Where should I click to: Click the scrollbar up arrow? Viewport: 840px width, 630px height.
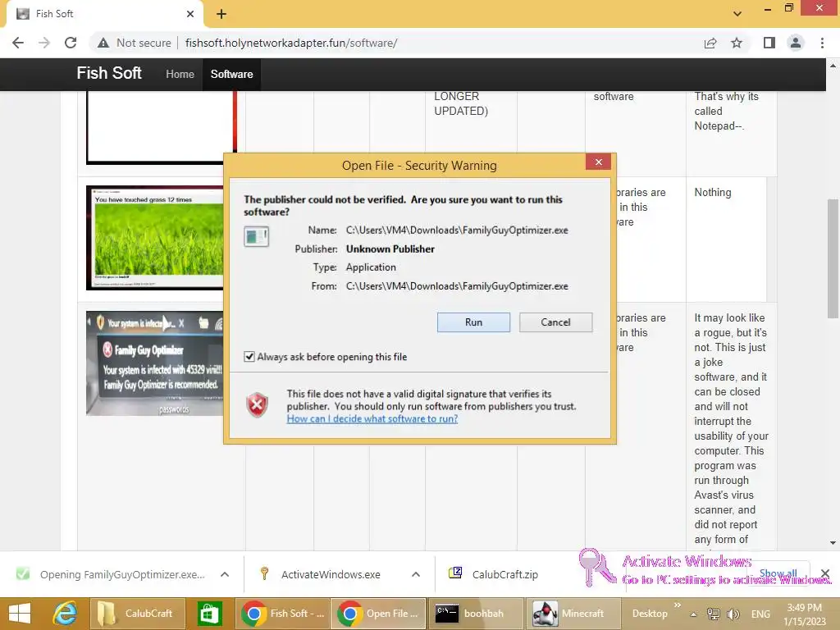[x=833, y=66]
